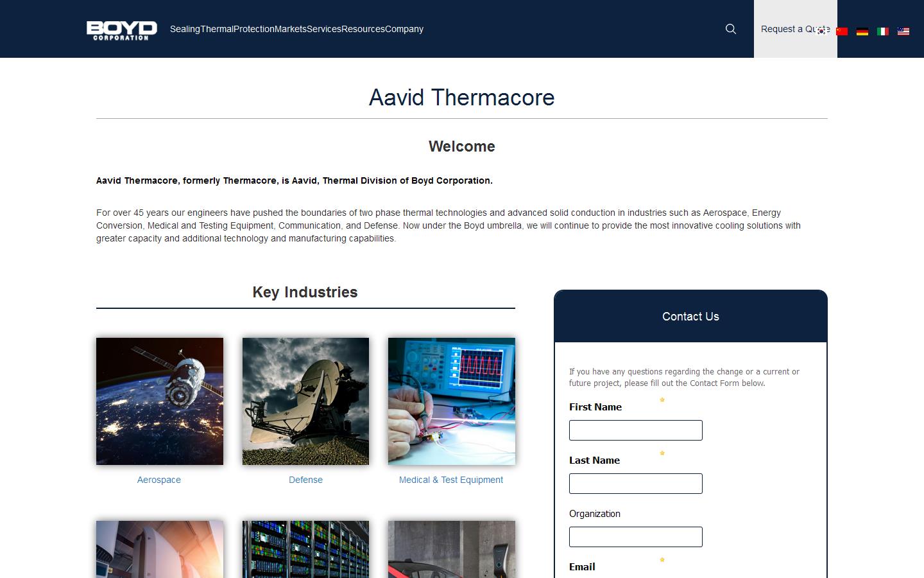Select the Chinese flag language option
This screenshot has height=578, width=924.
[x=841, y=31]
